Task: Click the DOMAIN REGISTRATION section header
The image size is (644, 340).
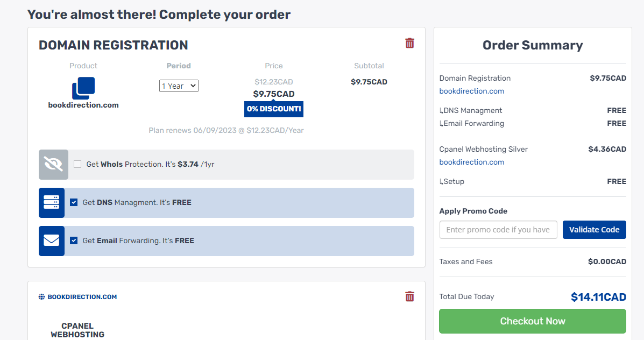Action: click(113, 45)
